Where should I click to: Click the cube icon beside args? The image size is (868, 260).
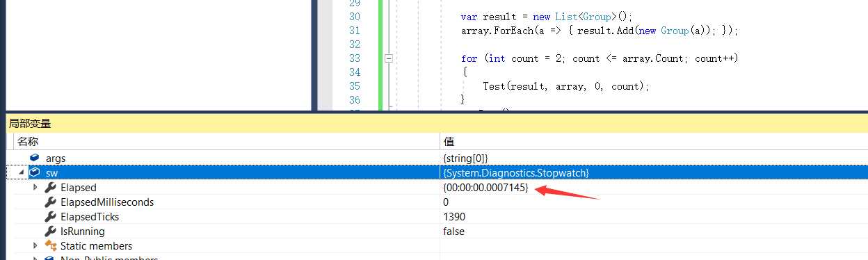pos(35,158)
